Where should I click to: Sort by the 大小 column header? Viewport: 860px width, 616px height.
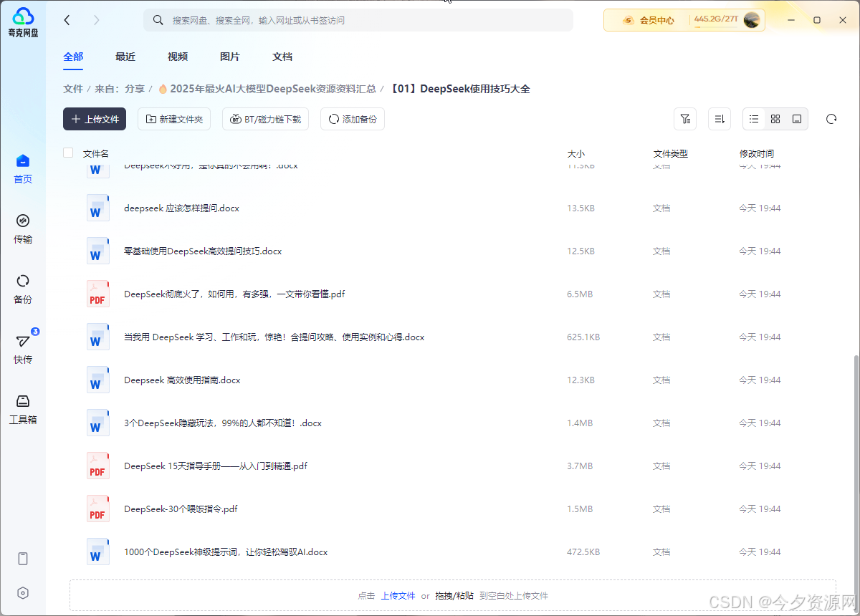click(576, 153)
